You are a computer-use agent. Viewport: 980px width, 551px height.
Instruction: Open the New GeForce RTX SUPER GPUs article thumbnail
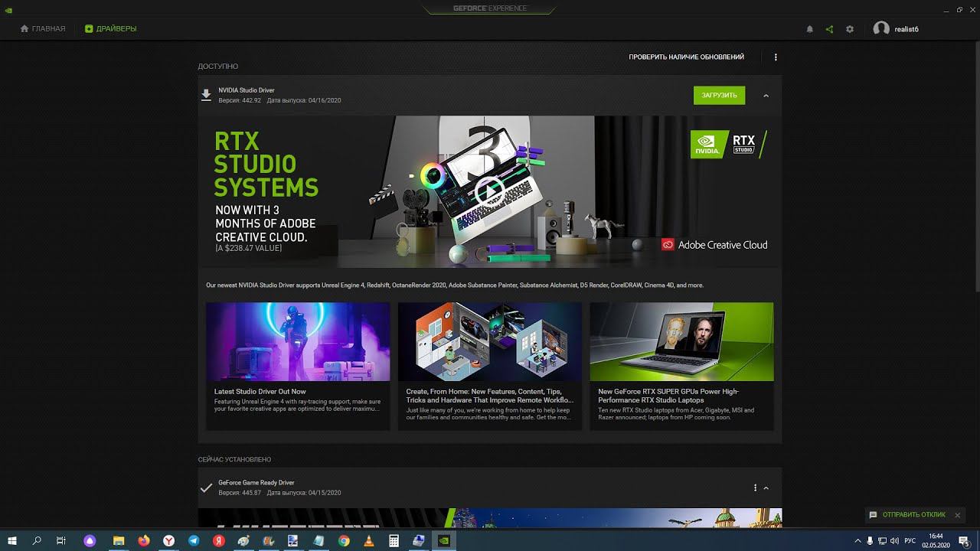click(681, 341)
